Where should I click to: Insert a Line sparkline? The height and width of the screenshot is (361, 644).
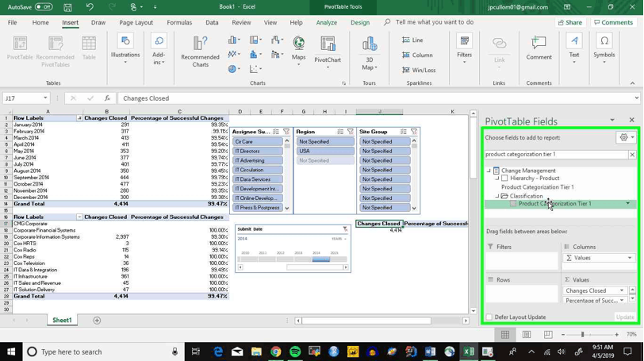412,40
